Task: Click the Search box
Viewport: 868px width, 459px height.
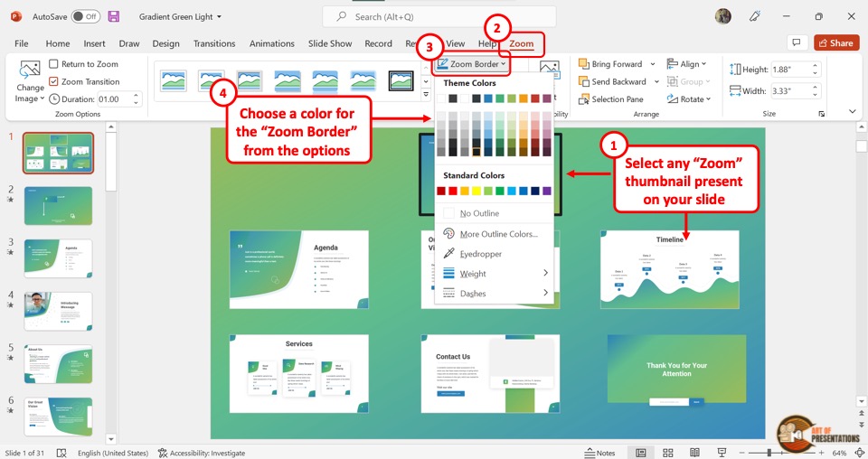Action: point(439,17)
